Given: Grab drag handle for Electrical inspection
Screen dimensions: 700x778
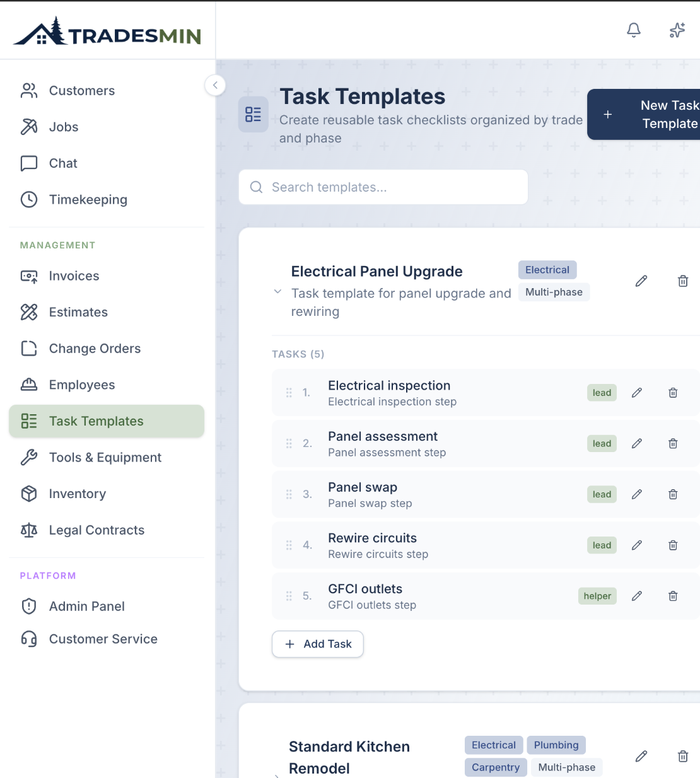Looking at the screenshot, I should tap(289, 393).
